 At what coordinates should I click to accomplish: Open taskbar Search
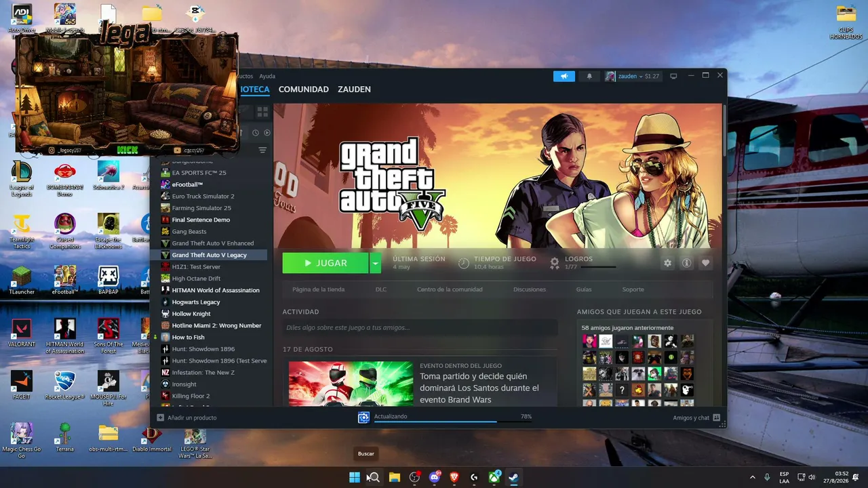374,477
